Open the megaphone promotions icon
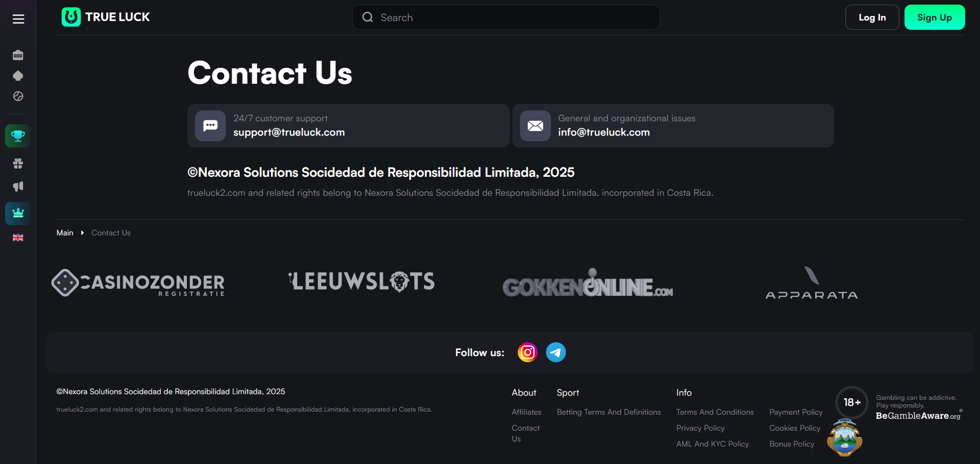 pyautogui.click(x=18, y=187)
